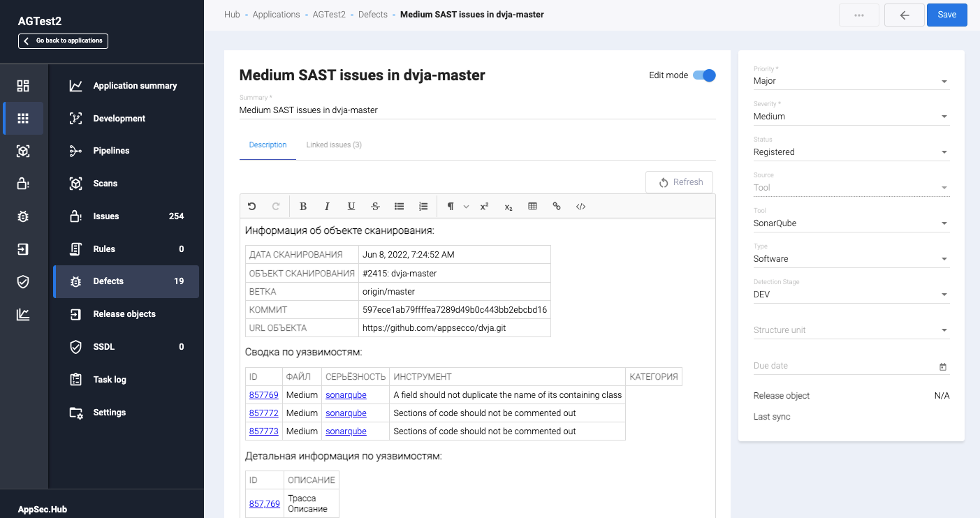This screenshot has height=518, width=980.
Task: Click the Summary text field
Action: (477, 110)
